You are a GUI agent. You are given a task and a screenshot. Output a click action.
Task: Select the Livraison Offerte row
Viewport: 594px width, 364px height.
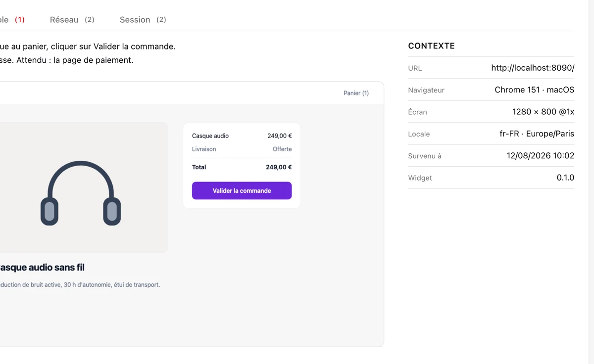[242, 149]
